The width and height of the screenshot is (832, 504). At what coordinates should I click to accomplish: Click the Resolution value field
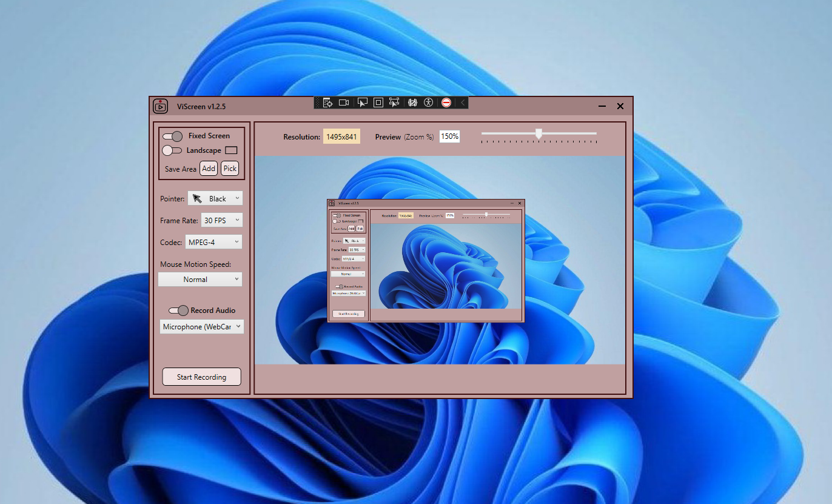341,136
